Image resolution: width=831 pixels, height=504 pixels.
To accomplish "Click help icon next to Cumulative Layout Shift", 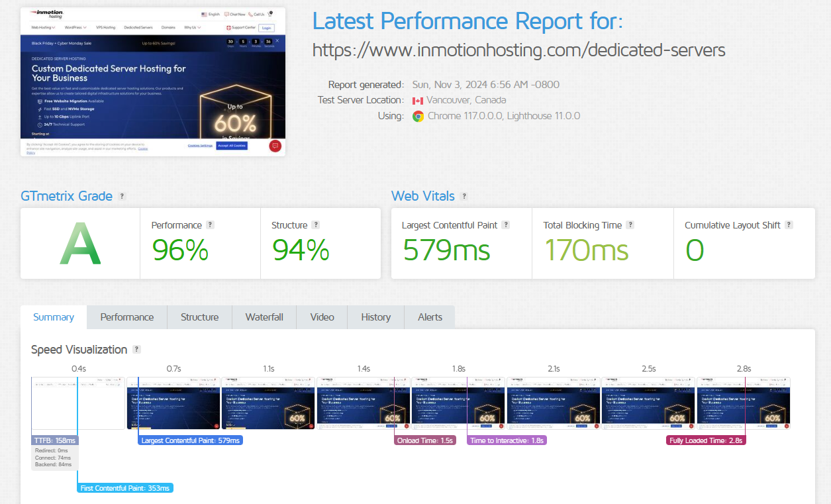I will tap(789, 225).
